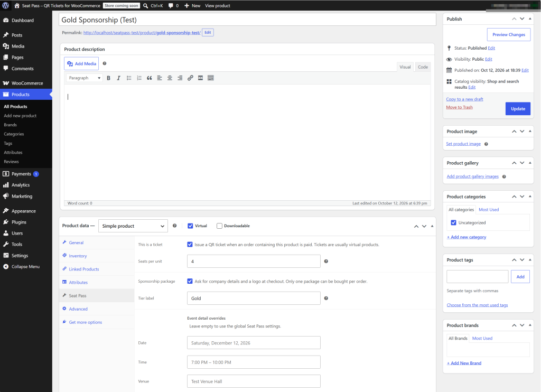This screenshot has width=541, height=392.
Task: Align description text left
Action: [x=160, y=78]
